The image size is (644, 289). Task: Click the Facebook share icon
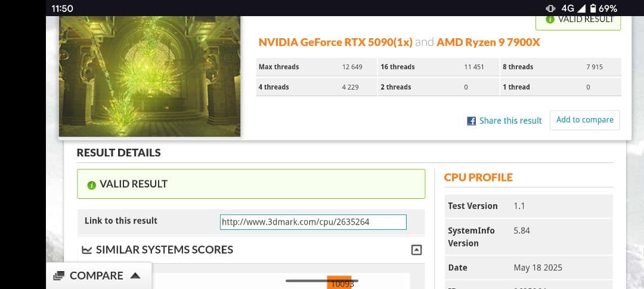[x=471, y=121]
